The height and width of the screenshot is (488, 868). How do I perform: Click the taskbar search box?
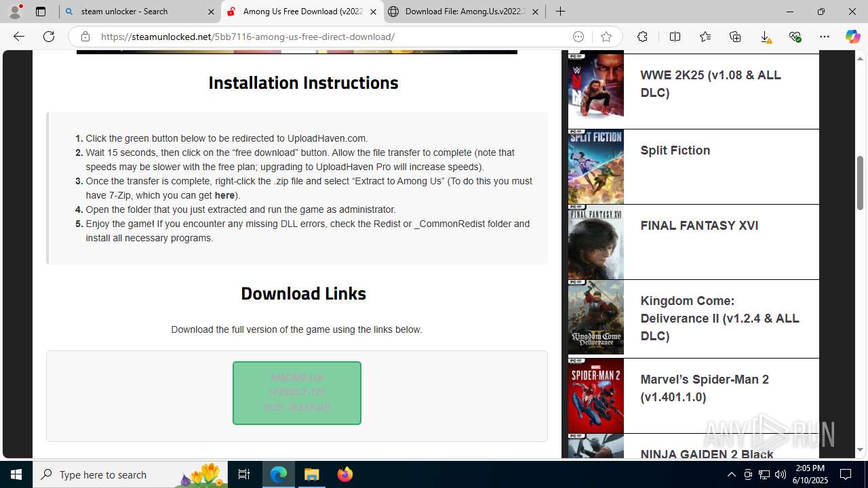click(130, 474)
